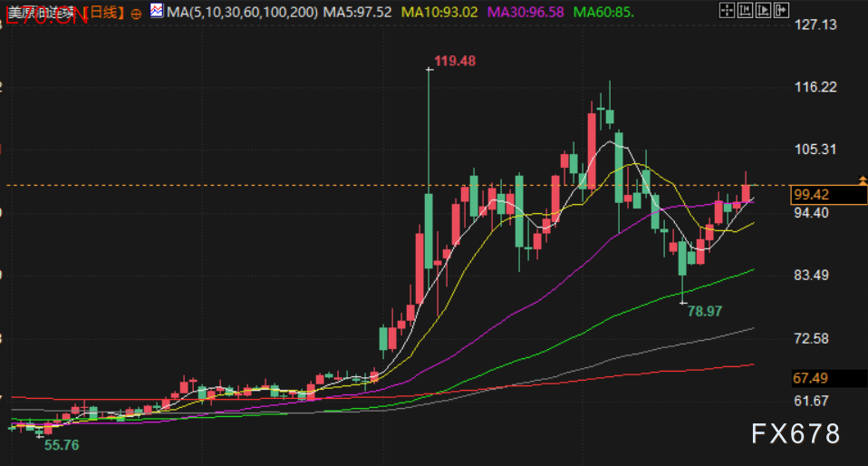This screenshot has width=868, height=466.
Task: Click the 127.13 price axis label
Action: [x=815, y=25]
